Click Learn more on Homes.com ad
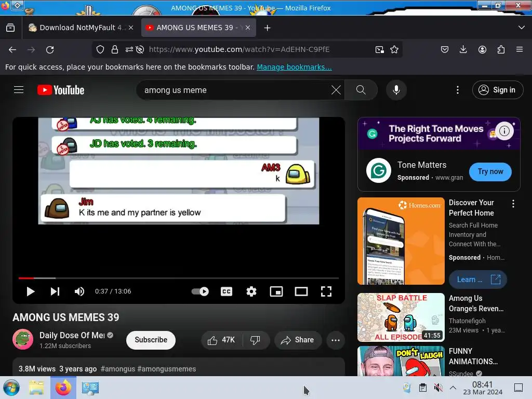Viewport: 532px width, 399px height. [478, 280]
